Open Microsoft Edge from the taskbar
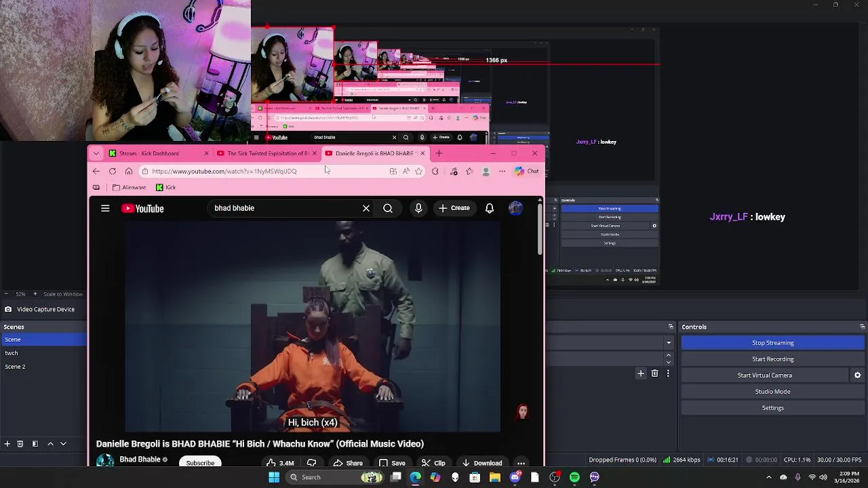This screenshot has width=868, height=488. coord(415,477)
